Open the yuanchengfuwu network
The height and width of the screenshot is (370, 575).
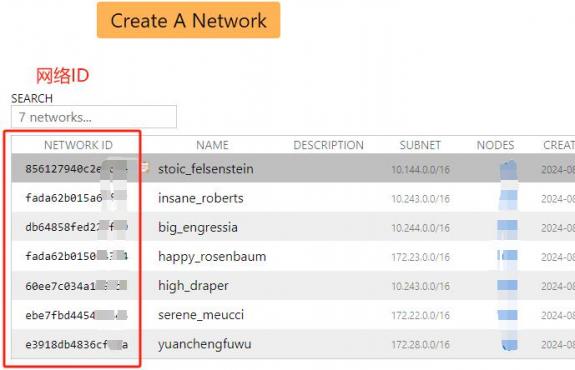(x=205, y=344)
